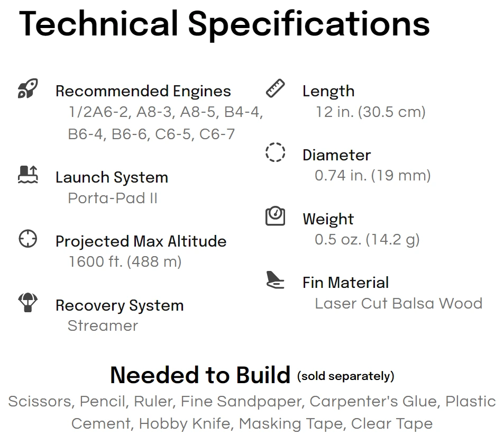Click the 12 in. (30.5 cm) length value
The image size is (504, 444).
click(371, 112)
